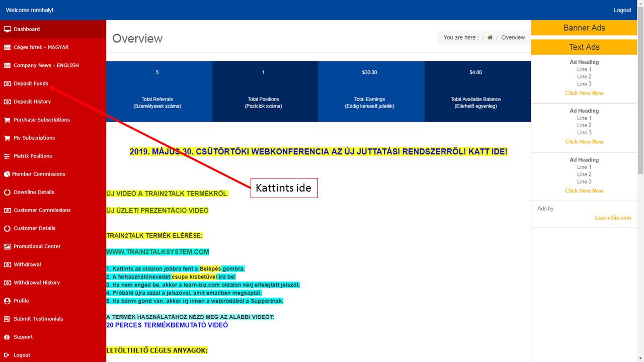Click the Profile user icon
This screenshot has width=644, height=362.
point(7,301)
